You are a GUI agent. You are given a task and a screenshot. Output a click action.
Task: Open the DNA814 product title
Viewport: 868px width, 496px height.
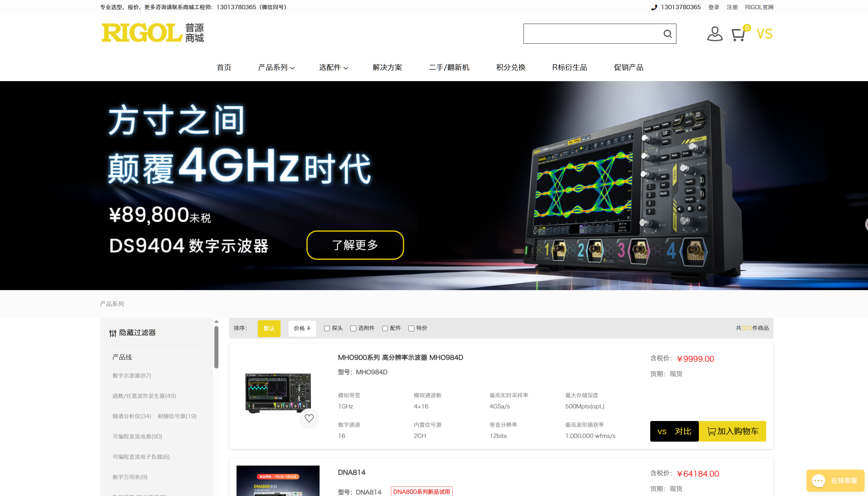pos(352,473)
